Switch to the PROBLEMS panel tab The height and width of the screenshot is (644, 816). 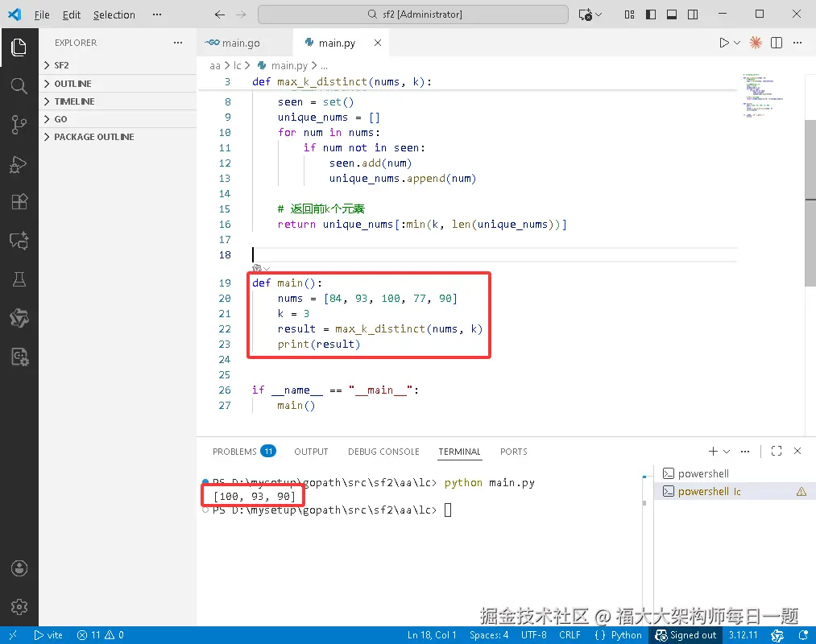point(243,451)
